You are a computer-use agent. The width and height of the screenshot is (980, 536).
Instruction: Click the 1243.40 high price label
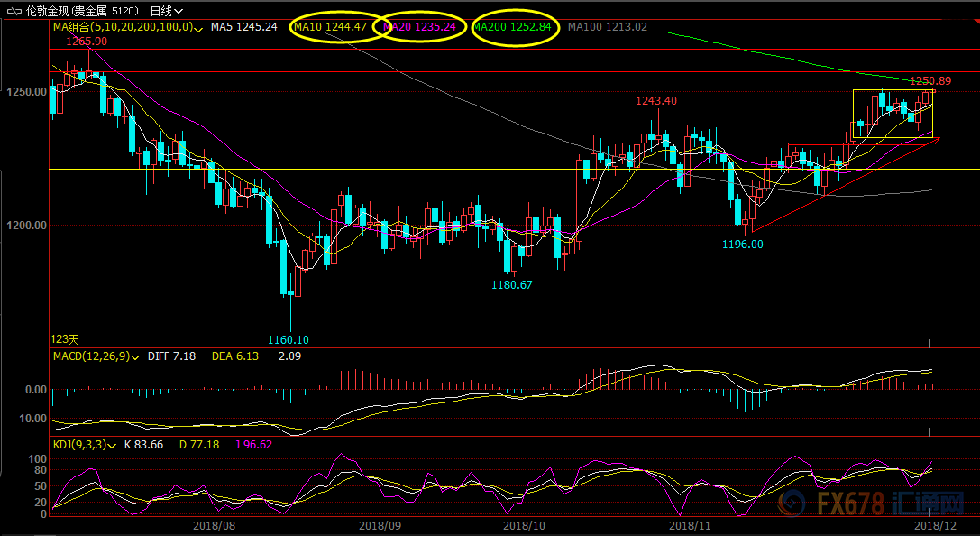pos(655,100)
